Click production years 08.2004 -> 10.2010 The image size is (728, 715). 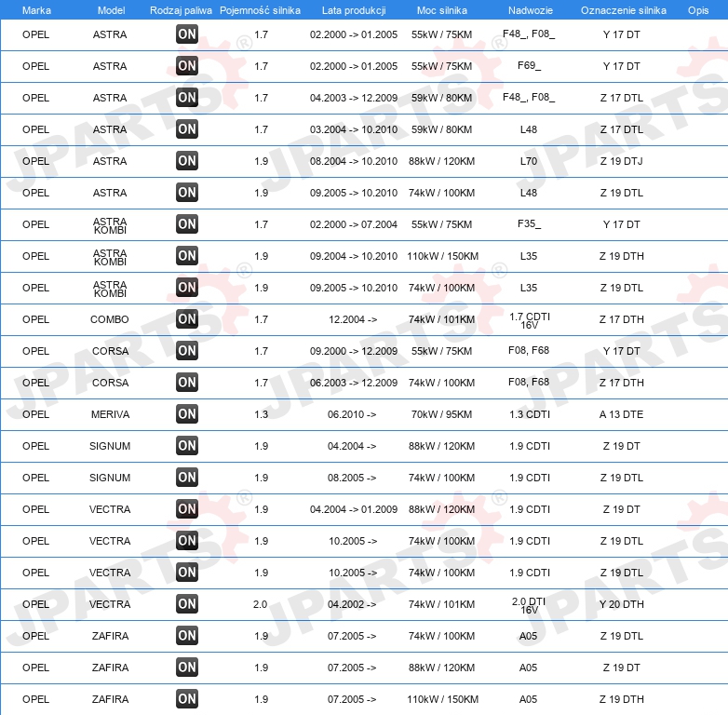pyautogui.click(x=354, y=161)
